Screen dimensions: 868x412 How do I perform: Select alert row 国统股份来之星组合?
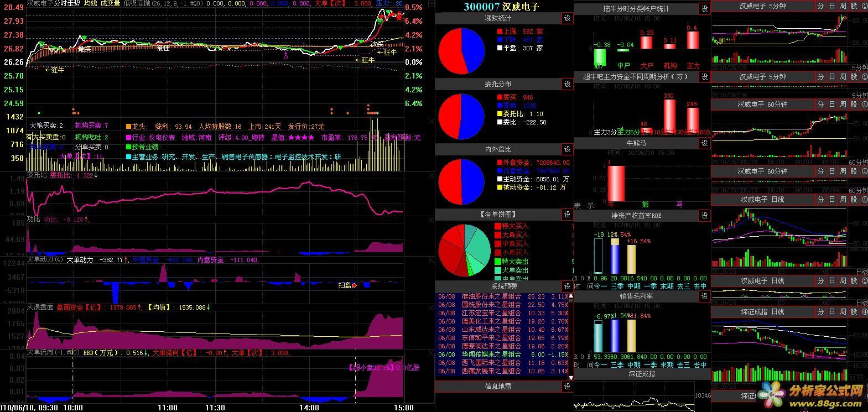point(503,305)
